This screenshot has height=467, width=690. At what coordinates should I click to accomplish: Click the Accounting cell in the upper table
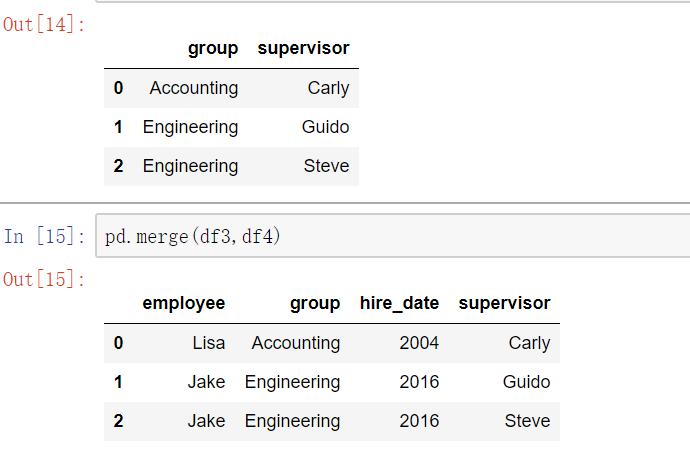pos(194,88)
